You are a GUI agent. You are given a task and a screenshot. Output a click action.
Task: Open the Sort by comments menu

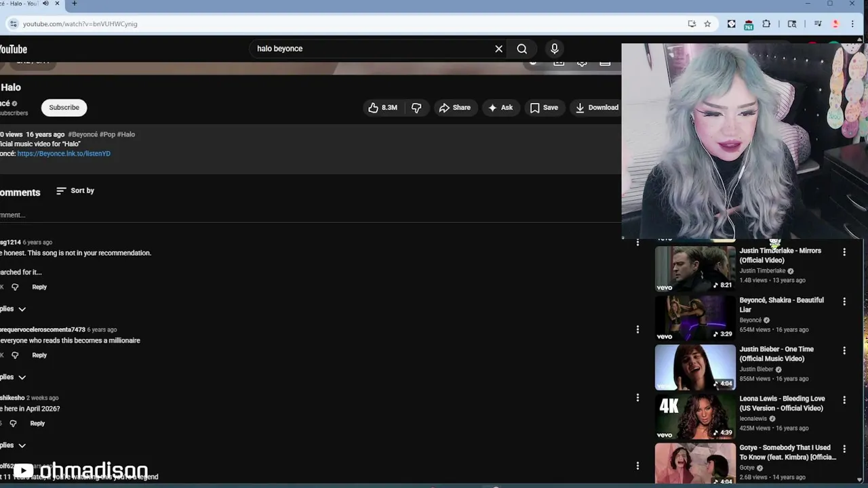[75, 191]
